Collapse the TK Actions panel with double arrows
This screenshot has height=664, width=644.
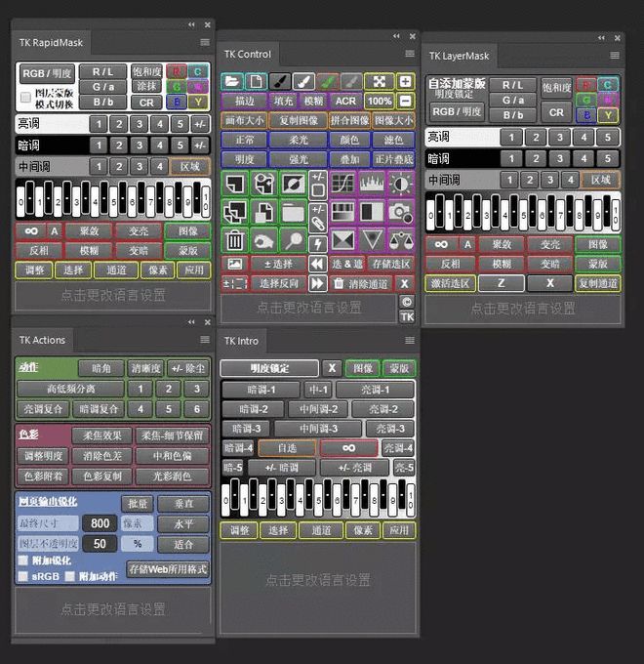191,322
